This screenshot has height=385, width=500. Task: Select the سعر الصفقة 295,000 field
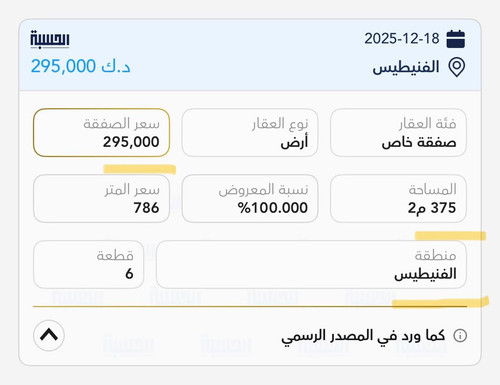pyautogui.click(x=101, y=133)
